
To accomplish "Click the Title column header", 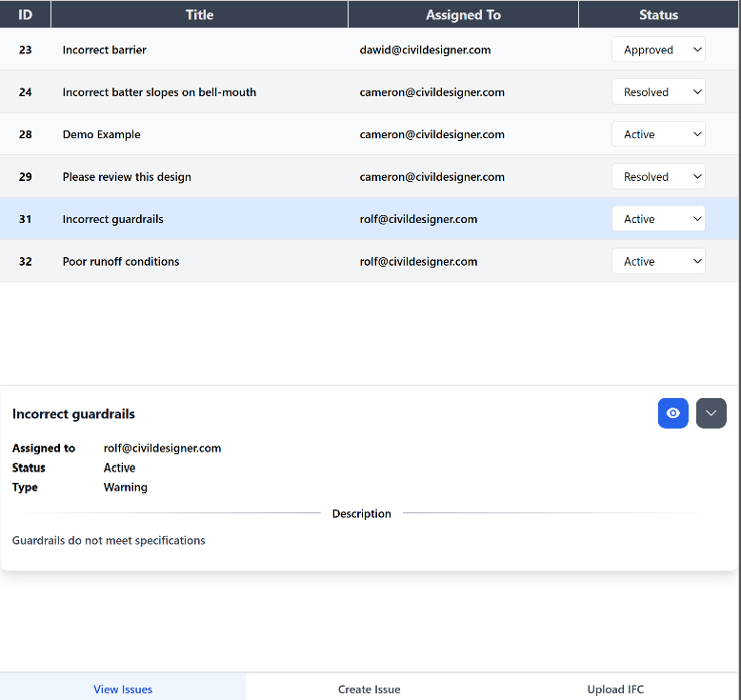I will 199,14.
